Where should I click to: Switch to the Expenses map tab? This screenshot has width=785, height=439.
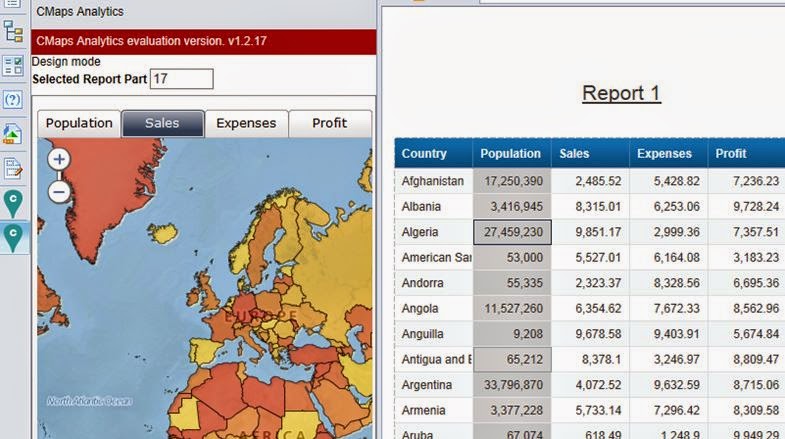point(246,123)
